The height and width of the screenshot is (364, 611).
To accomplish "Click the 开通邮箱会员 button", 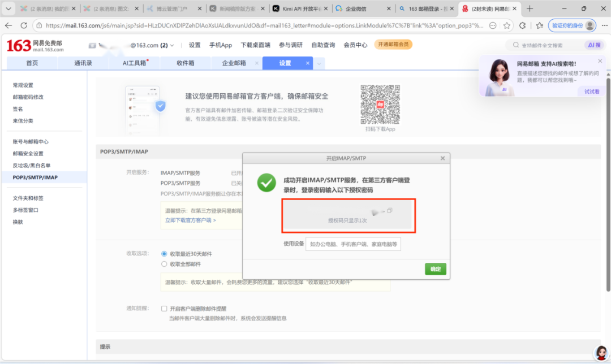I will (x=393, y=45).
